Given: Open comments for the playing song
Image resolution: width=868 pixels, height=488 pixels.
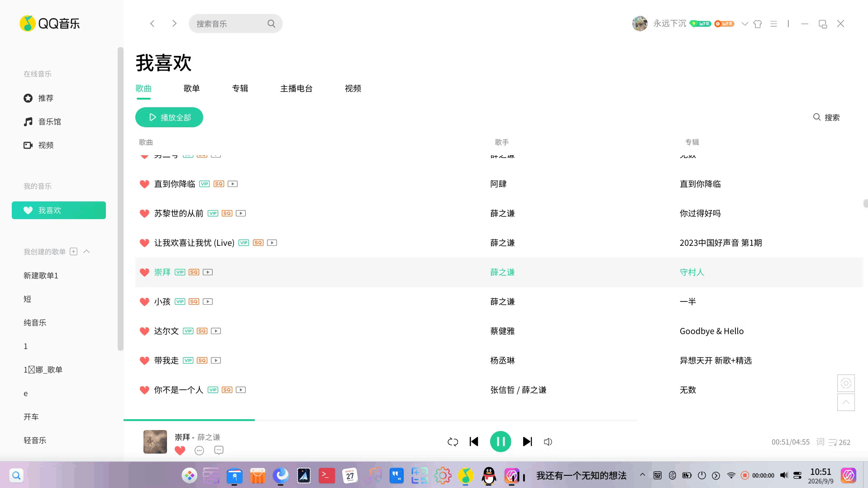Looking at the screenshot, I should click(x=219, y=450).
